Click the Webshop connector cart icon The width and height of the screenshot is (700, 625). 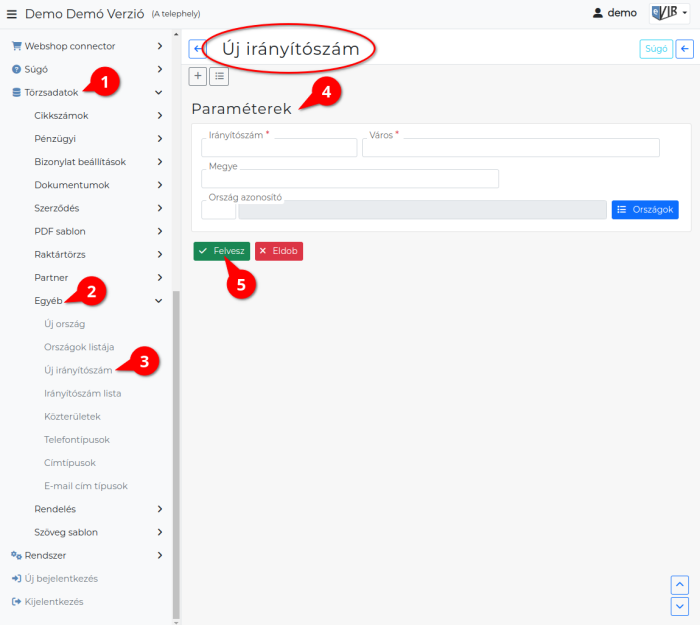(17, 46)
